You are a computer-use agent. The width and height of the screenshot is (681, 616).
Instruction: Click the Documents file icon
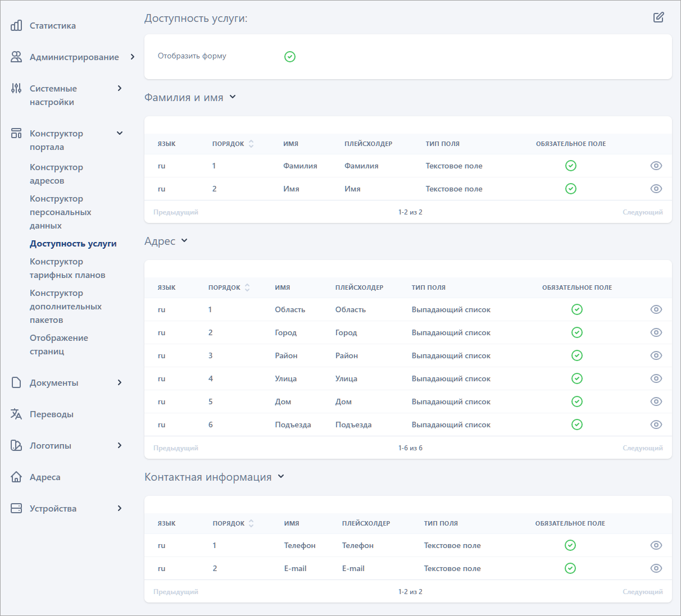tap(16, 382)
